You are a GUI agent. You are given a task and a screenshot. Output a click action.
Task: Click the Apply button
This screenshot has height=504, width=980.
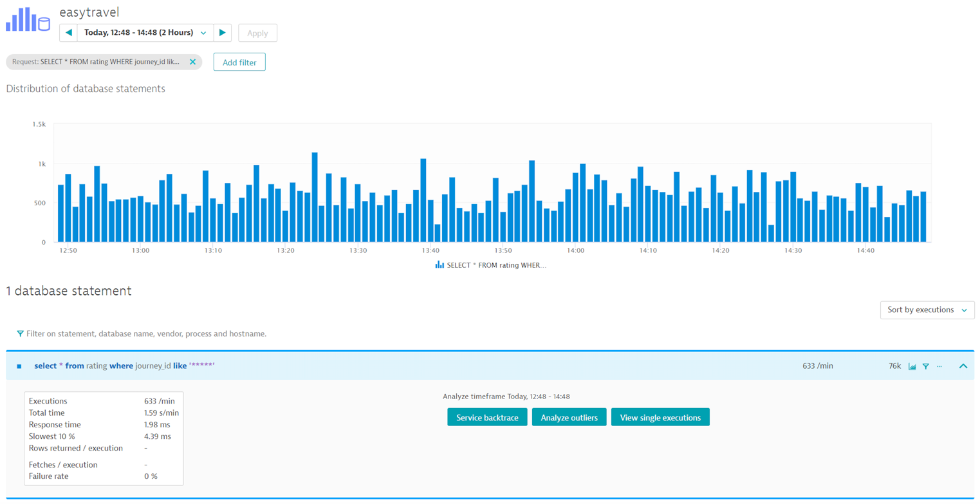[x=257, y=33]
